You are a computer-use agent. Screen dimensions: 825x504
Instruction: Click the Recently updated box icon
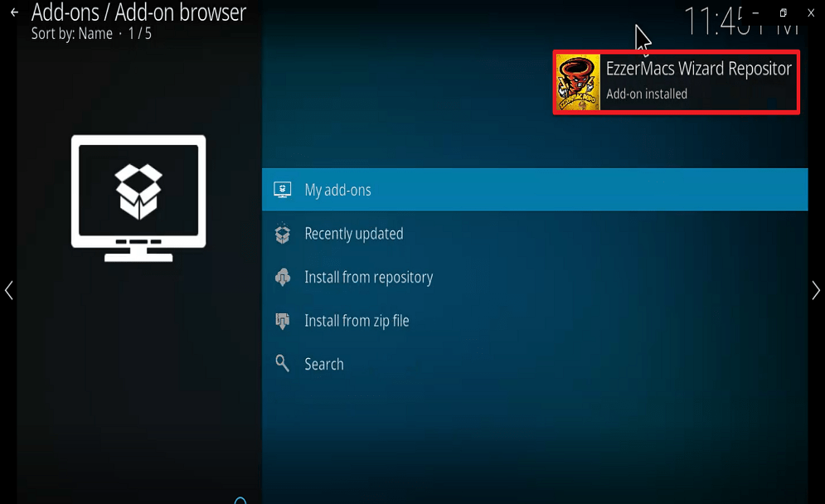pos(283,234)
